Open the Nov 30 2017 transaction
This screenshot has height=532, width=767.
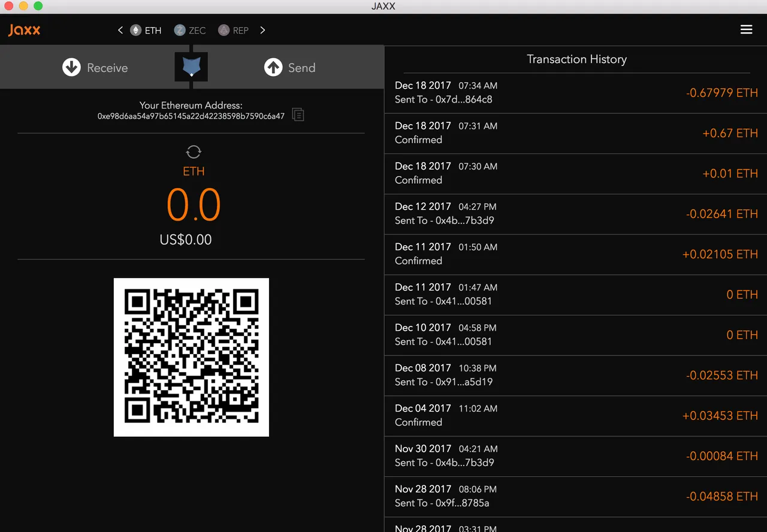pyautogui.click(x=576, y=456)
